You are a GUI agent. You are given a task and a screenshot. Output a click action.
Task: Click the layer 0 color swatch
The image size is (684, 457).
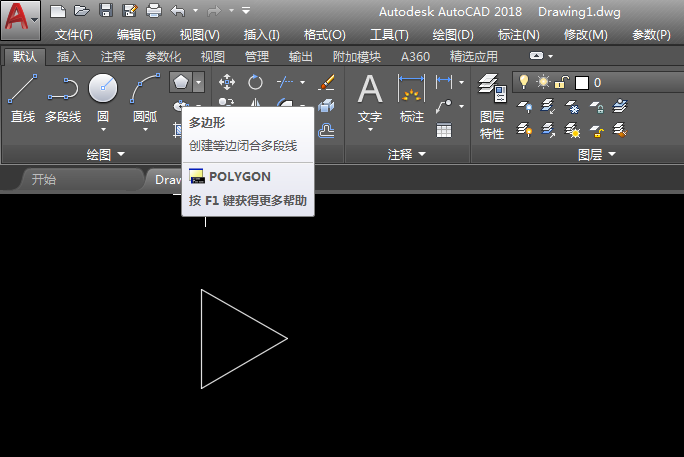point(582,82)
